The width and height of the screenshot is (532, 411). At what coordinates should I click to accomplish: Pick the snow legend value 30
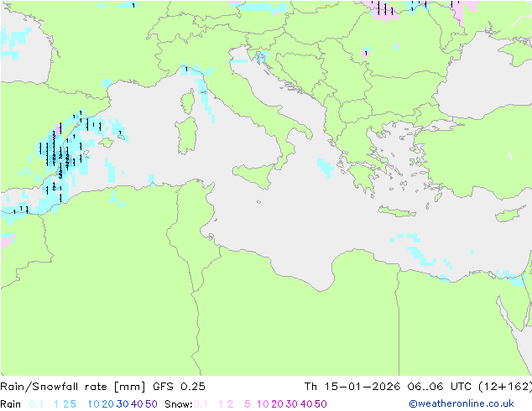coord(292,404)
